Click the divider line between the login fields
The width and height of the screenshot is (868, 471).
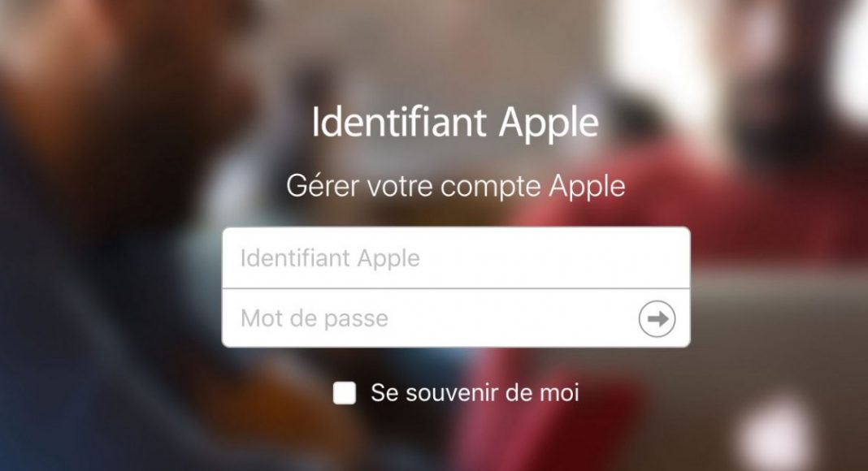click(456, 288)
